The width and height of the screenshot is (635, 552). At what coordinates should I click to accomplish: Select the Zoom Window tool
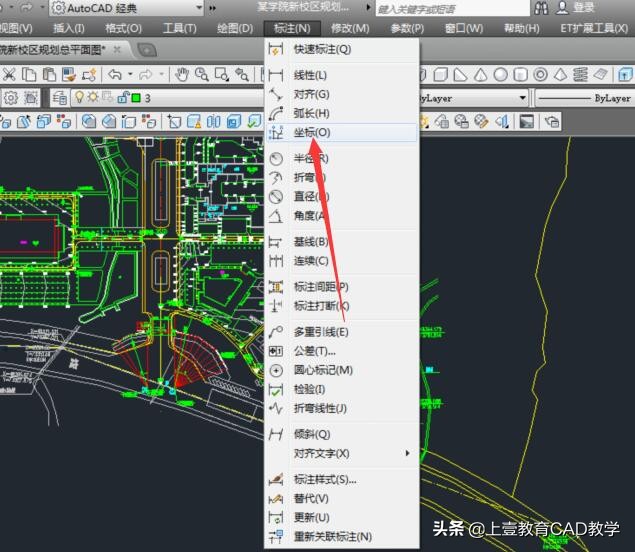(x=222, y=75)
